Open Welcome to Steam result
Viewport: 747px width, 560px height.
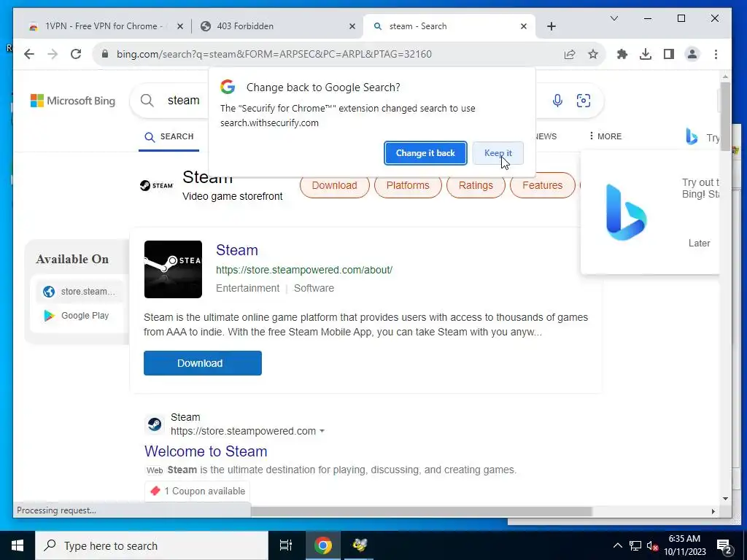click(206, 451)
